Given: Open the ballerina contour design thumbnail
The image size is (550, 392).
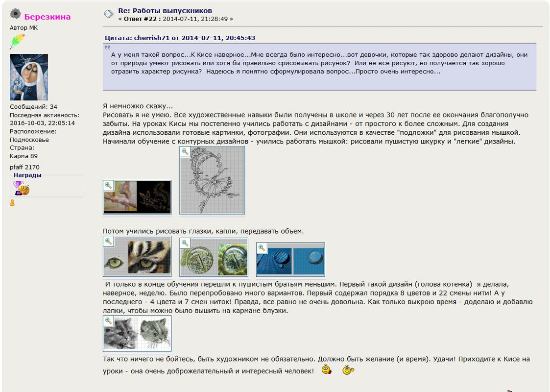Looking at the screenshot, I should point(212,180).
